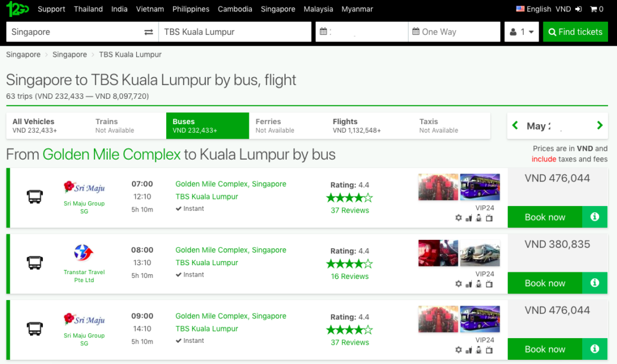The width and height of the screenshot is (617, 364).
Task: Open info icon for 07:00 Sri Maju trip
Action: [x=595, y=217]
